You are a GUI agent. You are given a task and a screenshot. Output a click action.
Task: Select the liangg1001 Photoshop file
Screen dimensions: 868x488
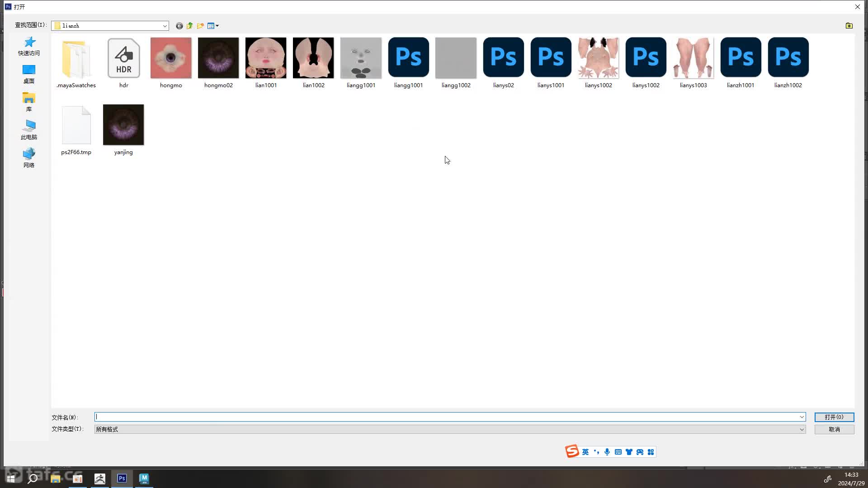(408, 63)
